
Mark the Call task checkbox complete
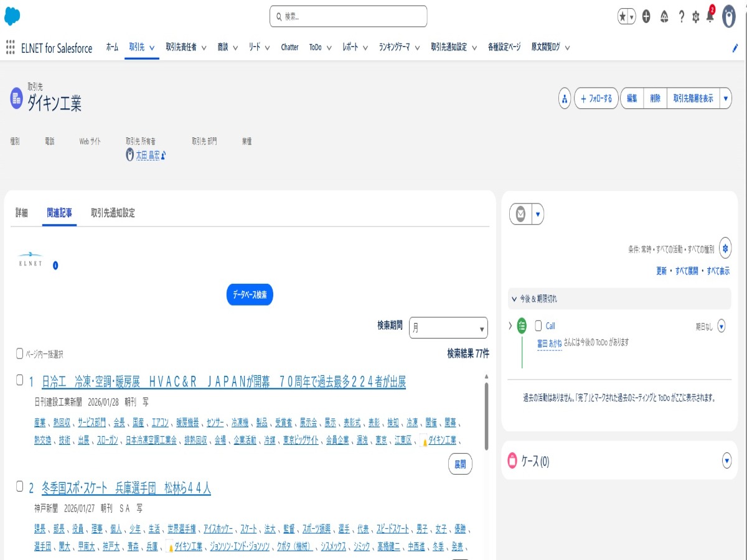coord(538,325)
